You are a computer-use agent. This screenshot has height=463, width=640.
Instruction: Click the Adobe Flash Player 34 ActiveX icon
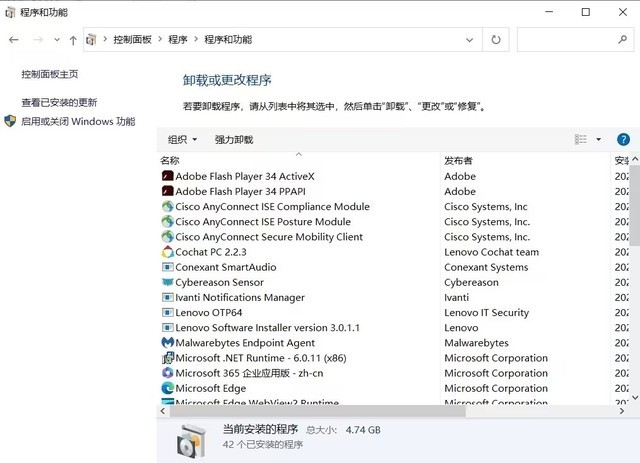coord(168,176)
